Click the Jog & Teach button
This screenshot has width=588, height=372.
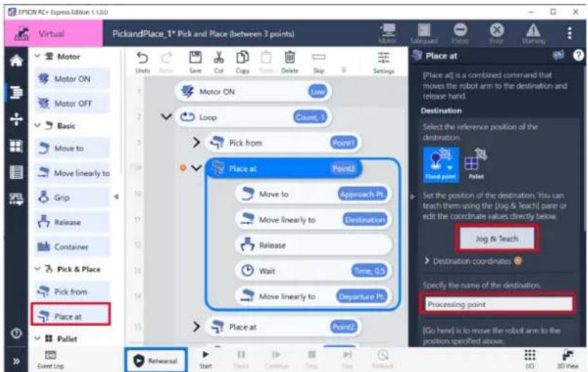[497, 238]
